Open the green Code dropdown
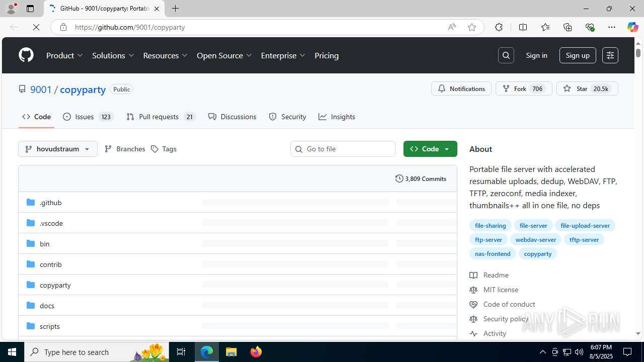 point(430,149)
